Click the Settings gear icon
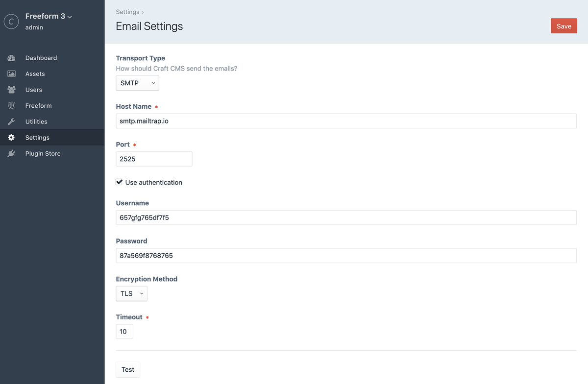Screen dimensions: 588x384 coord(11,138)
